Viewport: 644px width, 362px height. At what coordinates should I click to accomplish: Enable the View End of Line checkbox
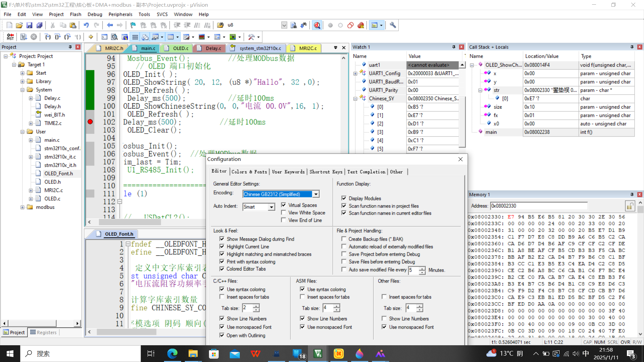tap(284, 220)
